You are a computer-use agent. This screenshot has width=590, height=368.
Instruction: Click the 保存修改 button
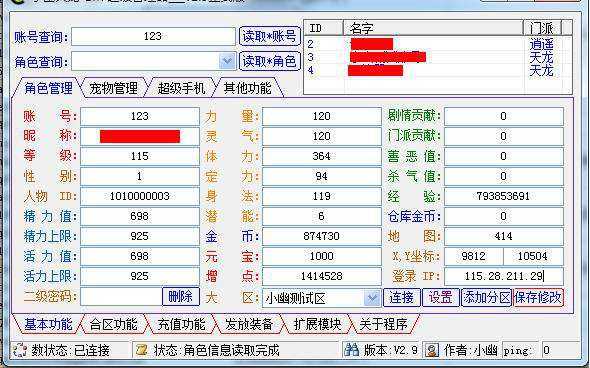(x=538, y=297)
